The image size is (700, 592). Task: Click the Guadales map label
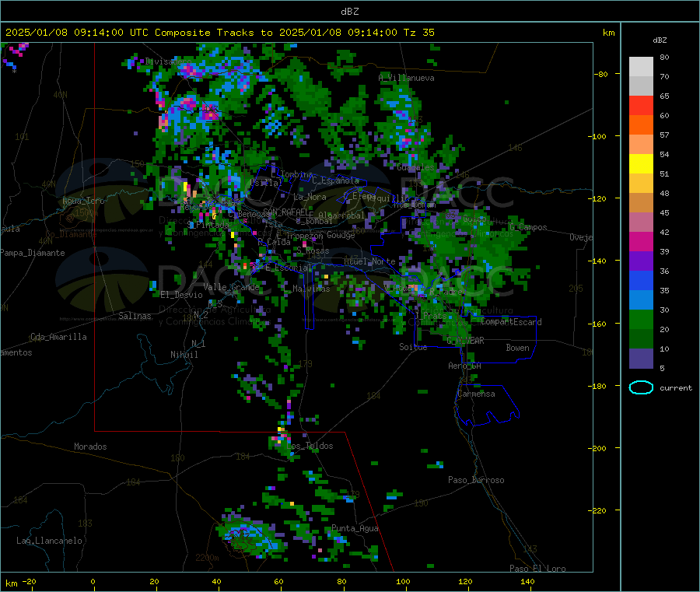[415, 167]
